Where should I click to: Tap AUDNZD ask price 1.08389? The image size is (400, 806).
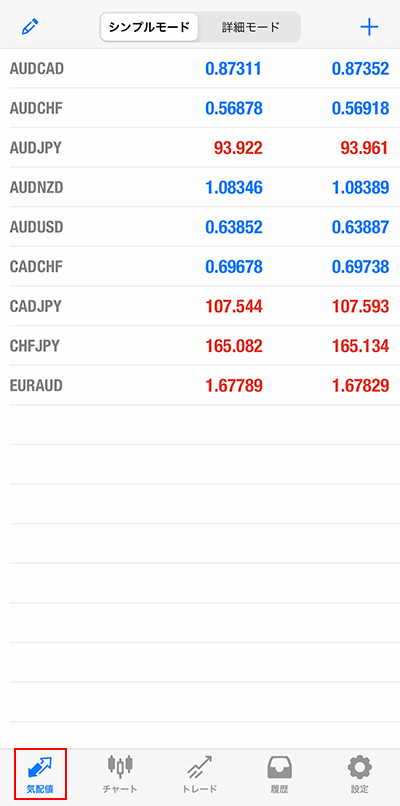pos(360,188)
